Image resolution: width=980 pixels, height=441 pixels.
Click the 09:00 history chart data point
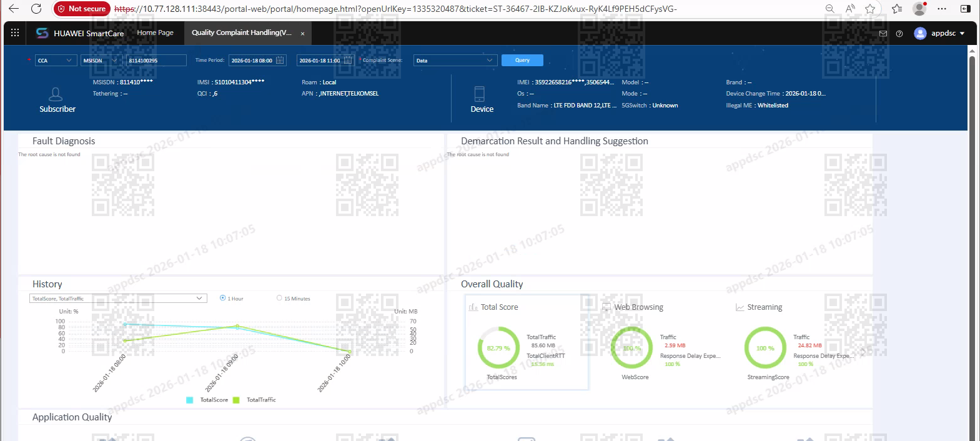(237, 326)
